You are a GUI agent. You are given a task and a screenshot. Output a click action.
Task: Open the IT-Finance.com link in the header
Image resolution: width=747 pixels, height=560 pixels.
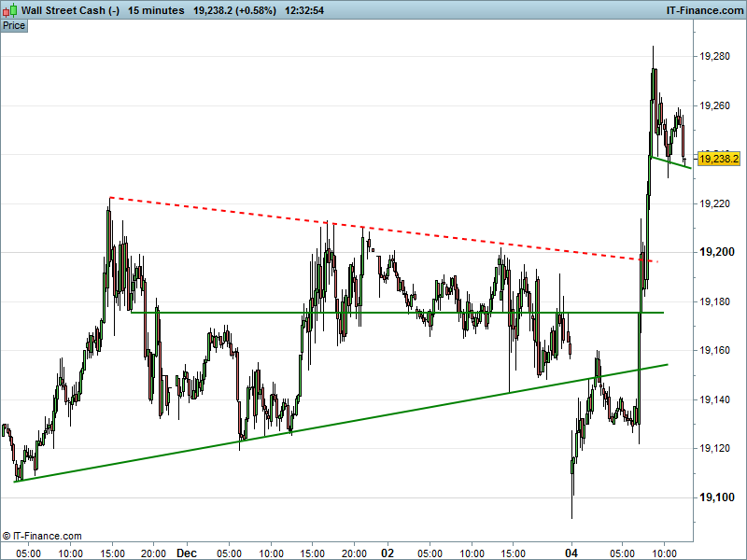click(705, 10)
